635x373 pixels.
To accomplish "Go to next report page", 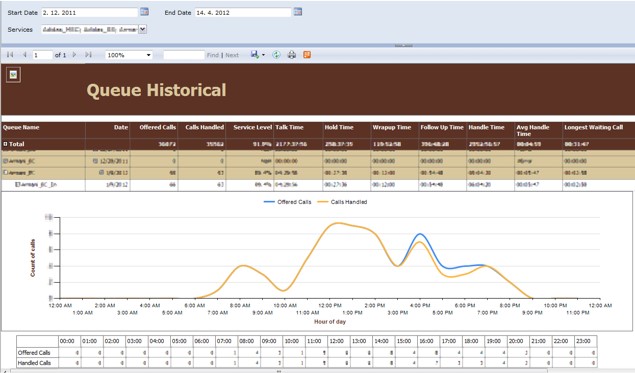I will pos(74,55).
